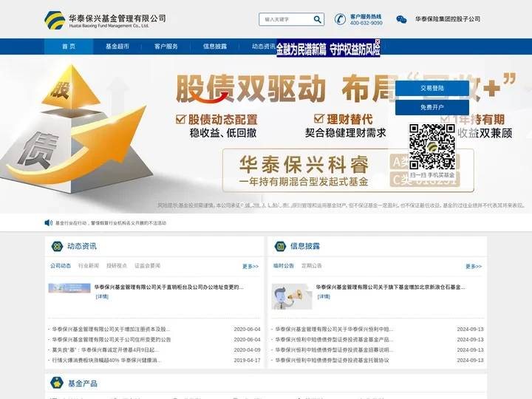Open the 客户服务 navigation menu

166,47
